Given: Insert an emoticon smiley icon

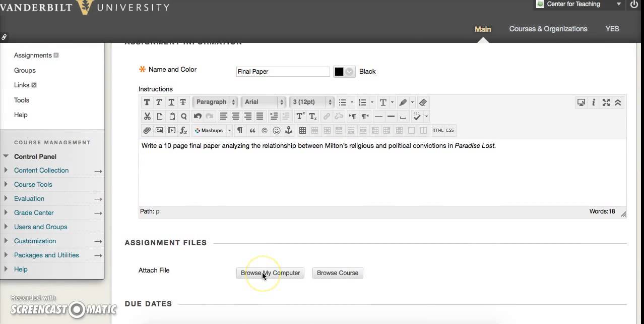Looking at the screenshot, I should (x=277, y=130).
